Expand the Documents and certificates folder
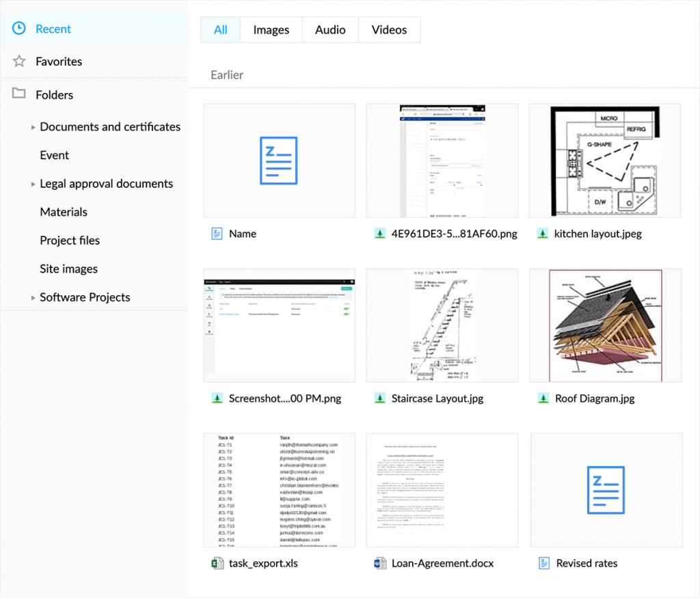The image size is (700, 598). pos(32,126)
